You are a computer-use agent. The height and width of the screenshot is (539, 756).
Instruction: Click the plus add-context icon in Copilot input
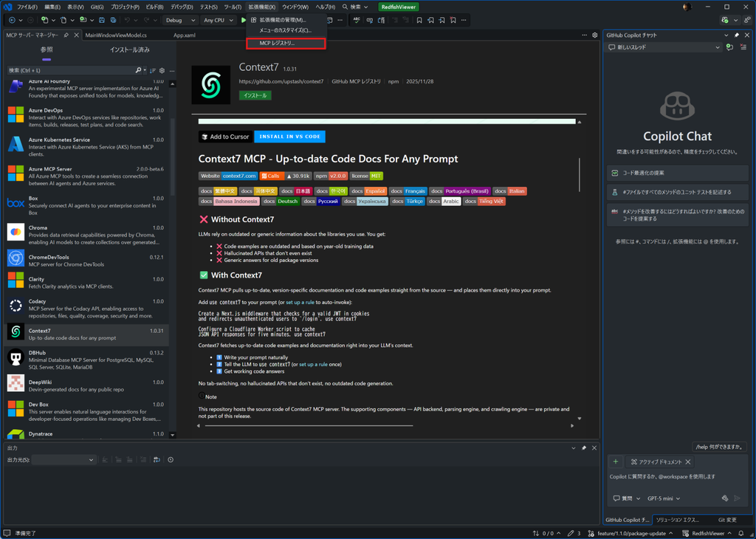pyautogui.click(x=615, y=462)
